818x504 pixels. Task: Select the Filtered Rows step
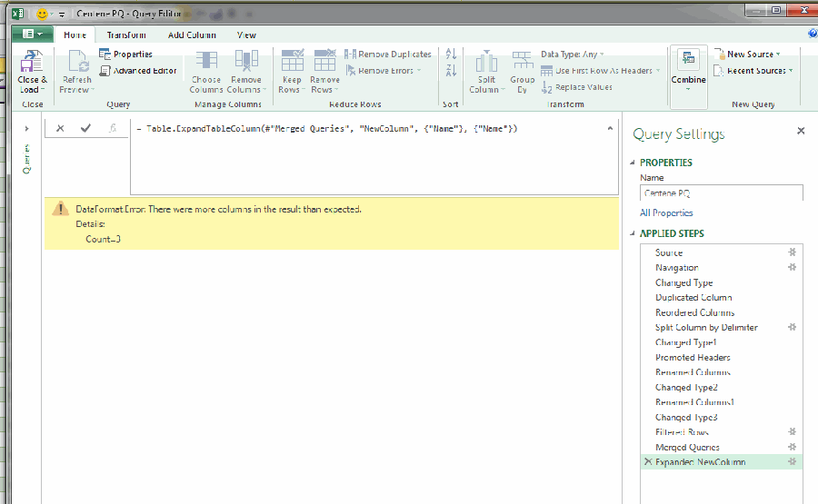coord(682,431)
